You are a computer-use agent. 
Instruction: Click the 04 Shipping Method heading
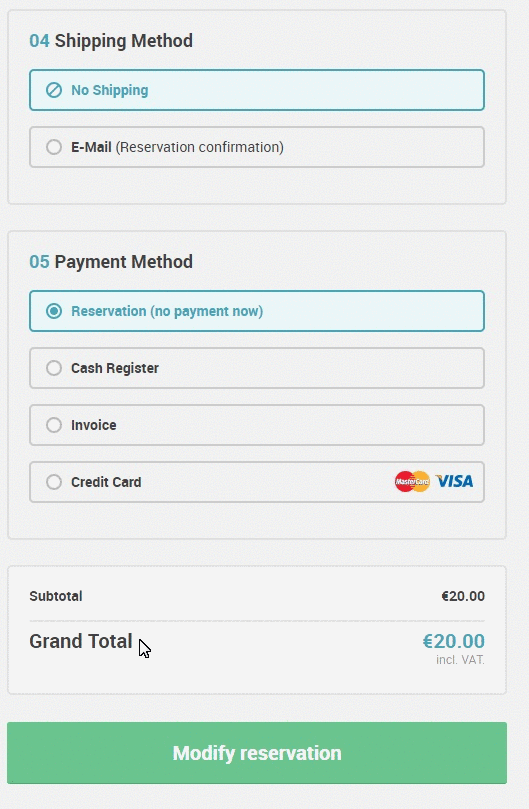[111, 41]
